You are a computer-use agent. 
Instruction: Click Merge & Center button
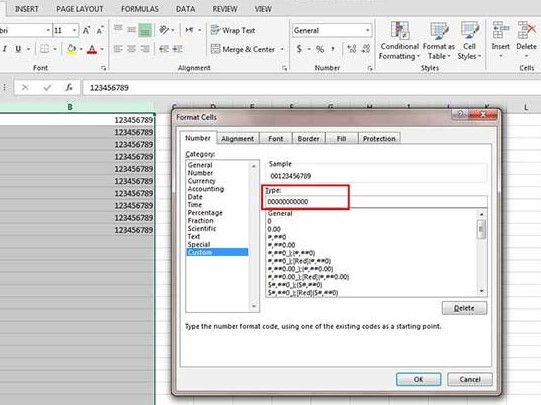[243, 49]
